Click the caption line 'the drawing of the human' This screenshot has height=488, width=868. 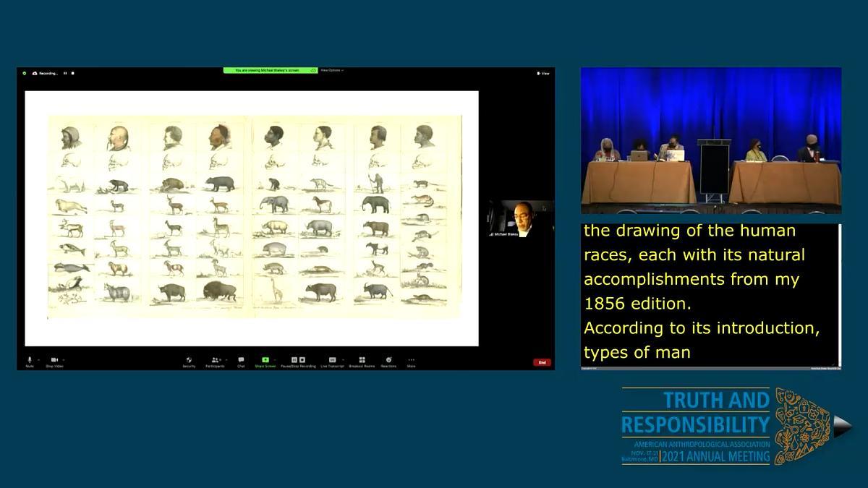coord(689,231)
